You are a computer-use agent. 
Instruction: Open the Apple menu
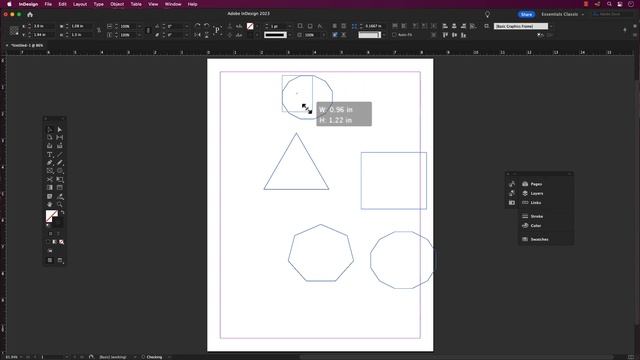9,4
